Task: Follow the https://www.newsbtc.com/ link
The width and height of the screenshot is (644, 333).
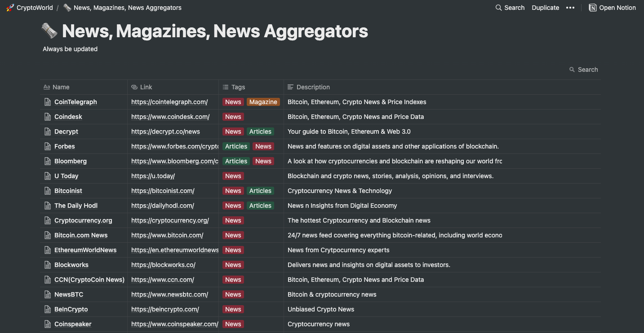Action: [169, 294]
